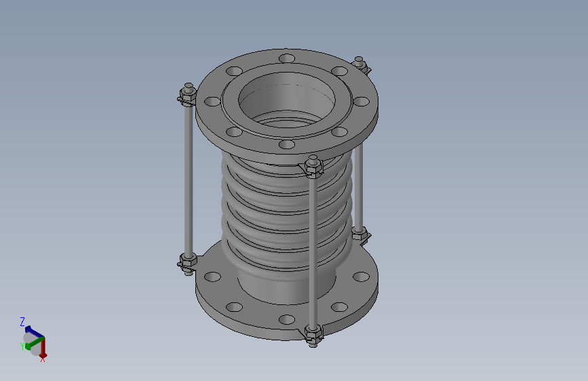588x381 pixels.
Task: Click the blue Z axis of the triad
Action: click(x=33, y=332)
